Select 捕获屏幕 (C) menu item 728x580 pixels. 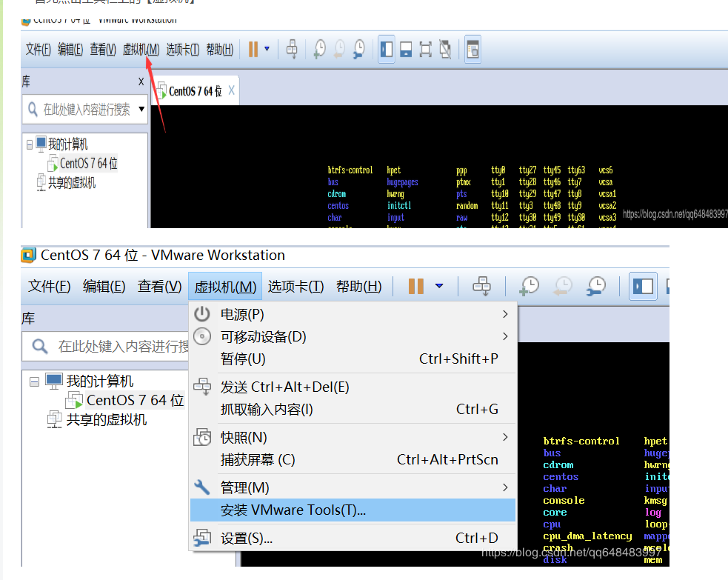tap(353, 460)
